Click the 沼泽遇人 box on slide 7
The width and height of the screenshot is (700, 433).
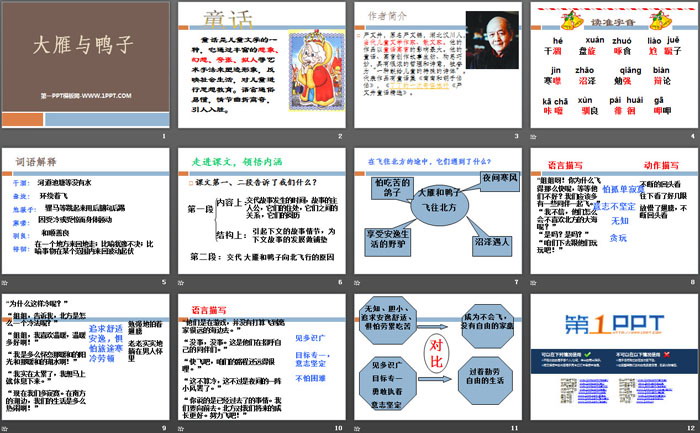click(492, 246)
